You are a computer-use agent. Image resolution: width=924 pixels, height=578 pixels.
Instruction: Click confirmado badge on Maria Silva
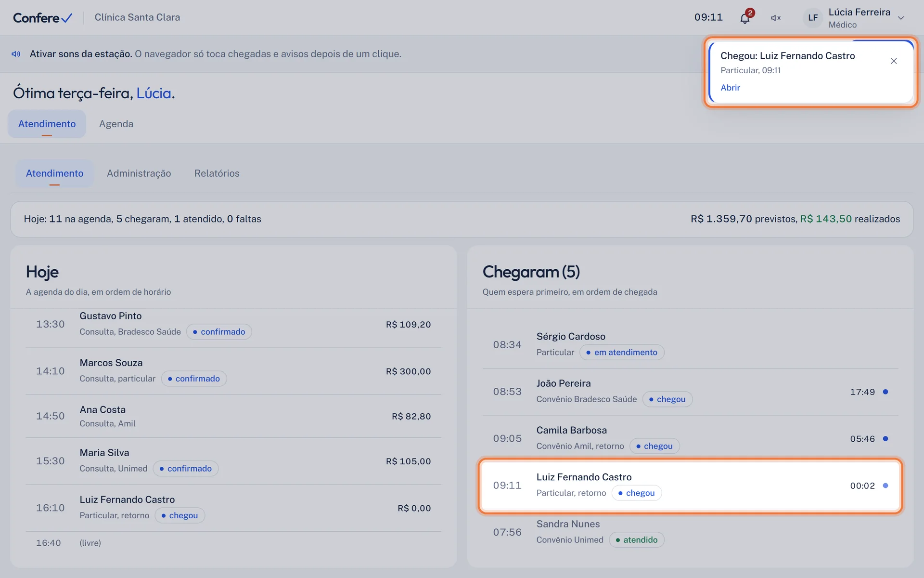point(186,469)
